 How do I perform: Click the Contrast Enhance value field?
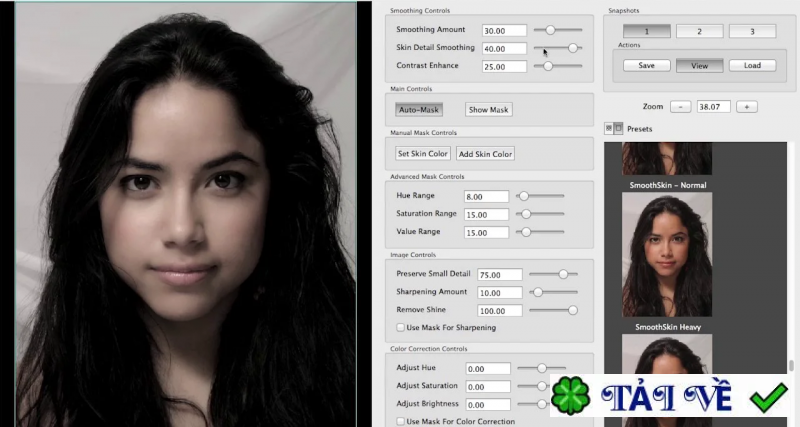(x=504, y=66)
